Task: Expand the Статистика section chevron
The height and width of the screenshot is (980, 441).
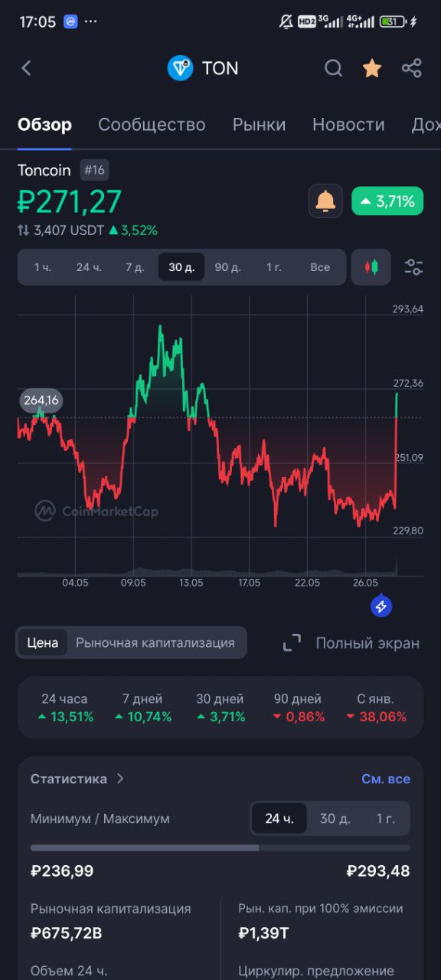Action: (x=120, y=779)
